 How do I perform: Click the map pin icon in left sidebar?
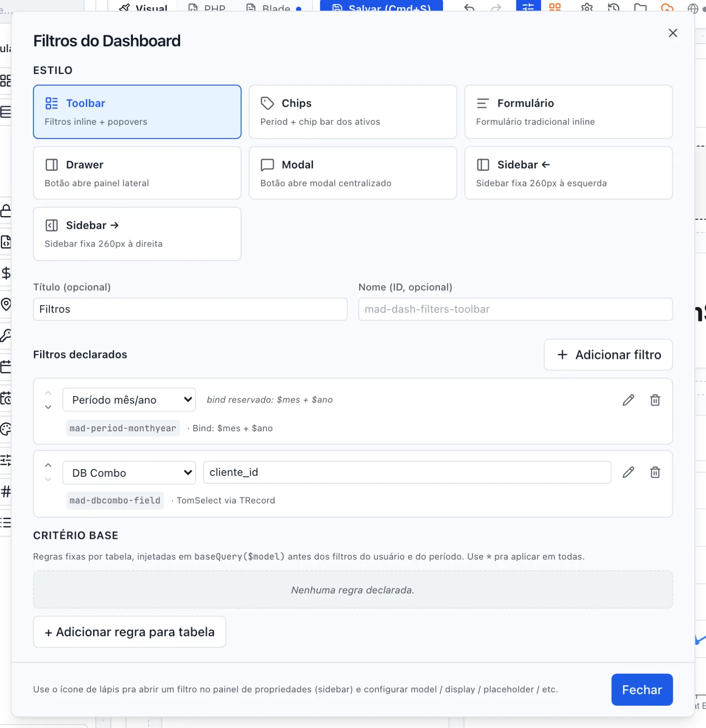(6, 304)
